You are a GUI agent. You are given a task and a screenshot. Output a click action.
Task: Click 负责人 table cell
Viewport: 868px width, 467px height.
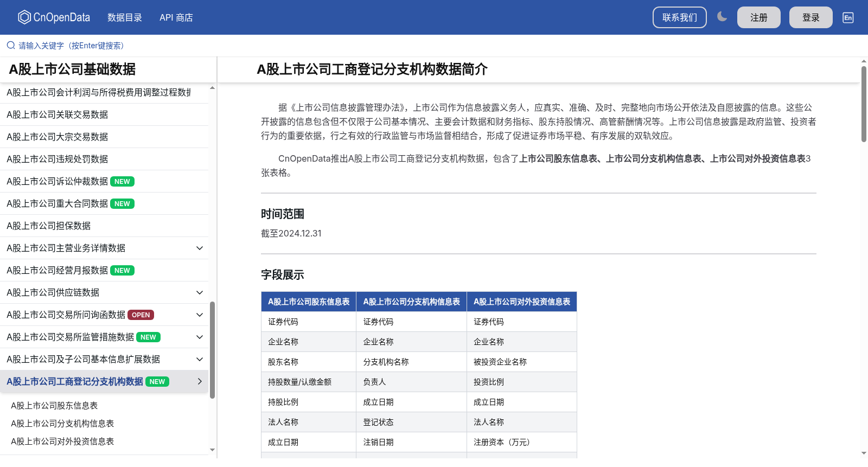pyautogui.click(x=411, y=382)
